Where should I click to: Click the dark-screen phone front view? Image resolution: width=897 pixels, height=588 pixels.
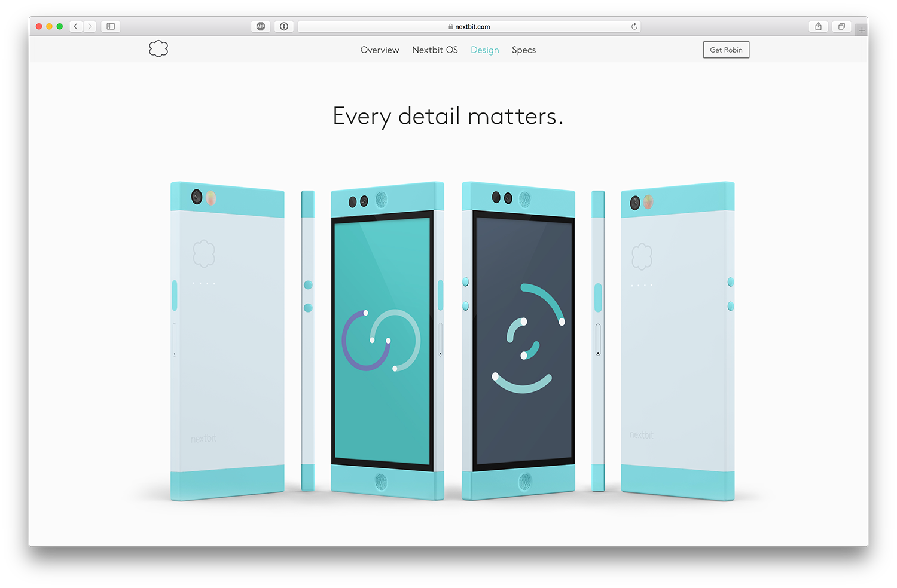click(x=523, y=341)
